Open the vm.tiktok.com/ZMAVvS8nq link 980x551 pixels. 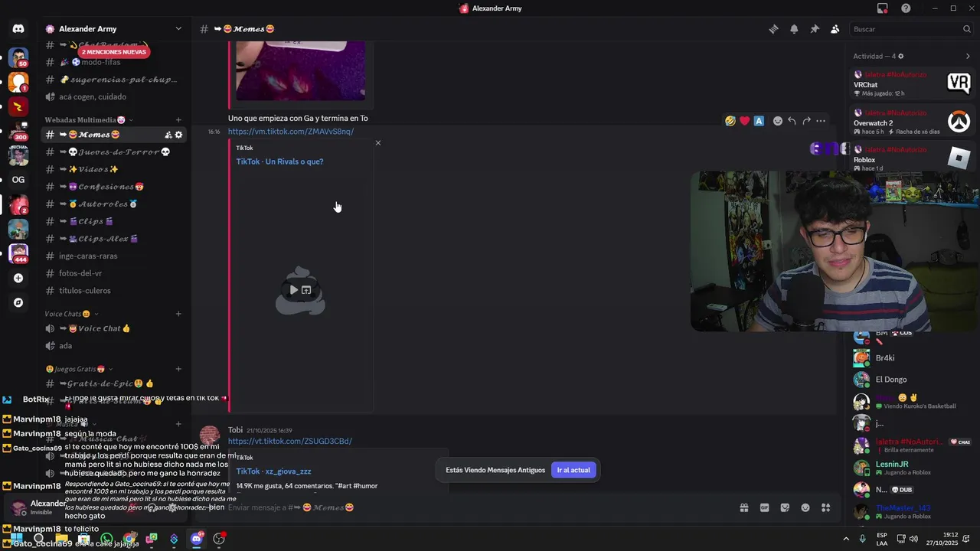pos(291,132)
